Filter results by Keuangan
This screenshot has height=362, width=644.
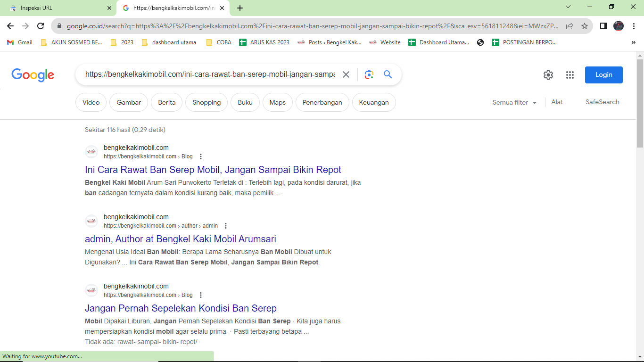point(374,102)
